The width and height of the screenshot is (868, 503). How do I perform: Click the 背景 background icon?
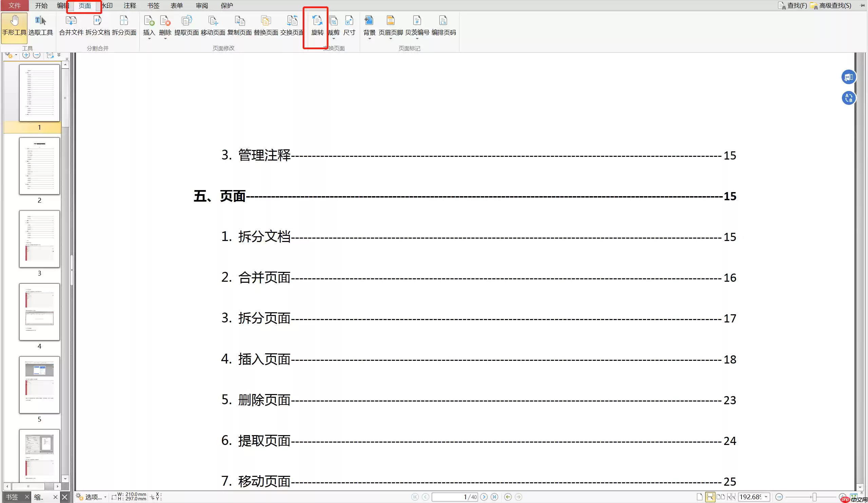click(x=369, y=26)
